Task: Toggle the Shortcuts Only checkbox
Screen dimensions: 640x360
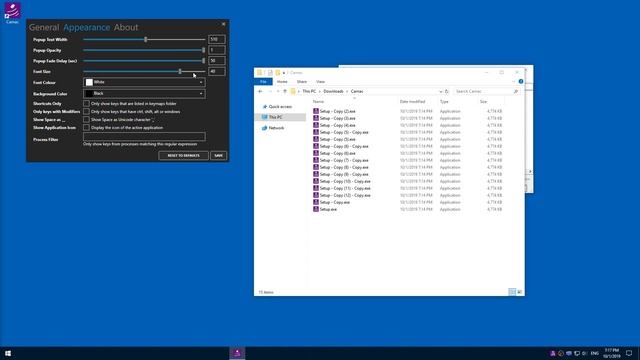Action: pyautogui.click(x=86, y=104)
